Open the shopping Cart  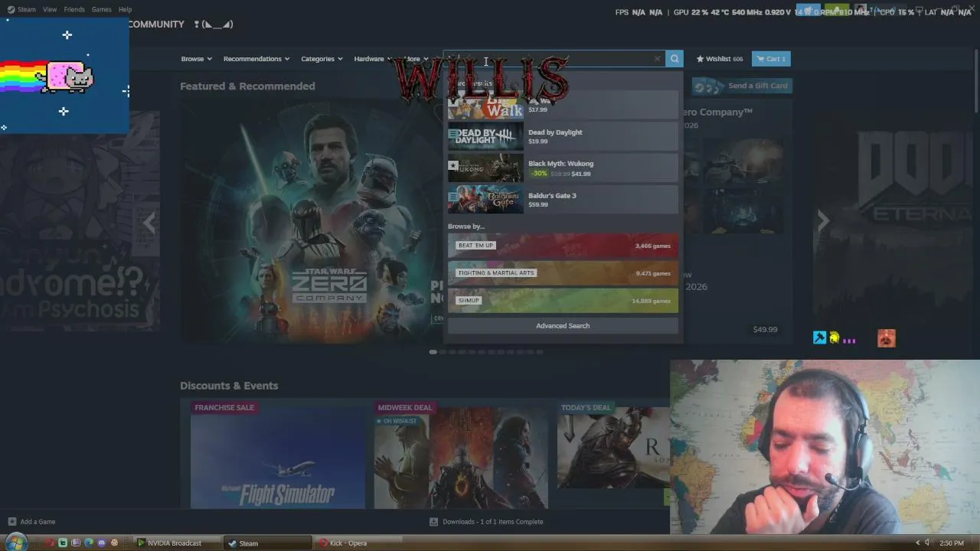click(x=771, y=59)
